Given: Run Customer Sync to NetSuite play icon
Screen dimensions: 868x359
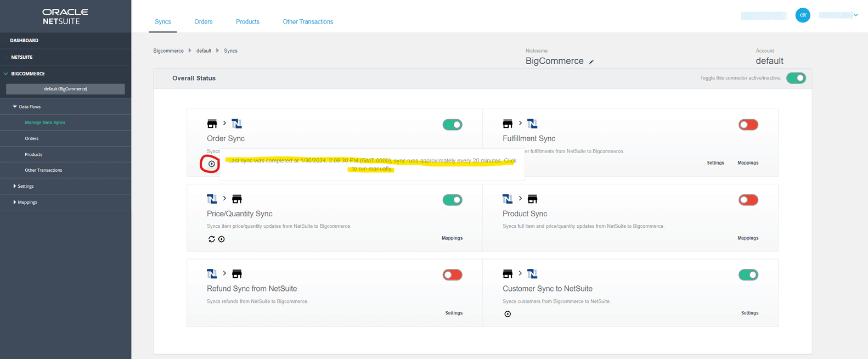Looking at the screenshot, I should (508, 314).
